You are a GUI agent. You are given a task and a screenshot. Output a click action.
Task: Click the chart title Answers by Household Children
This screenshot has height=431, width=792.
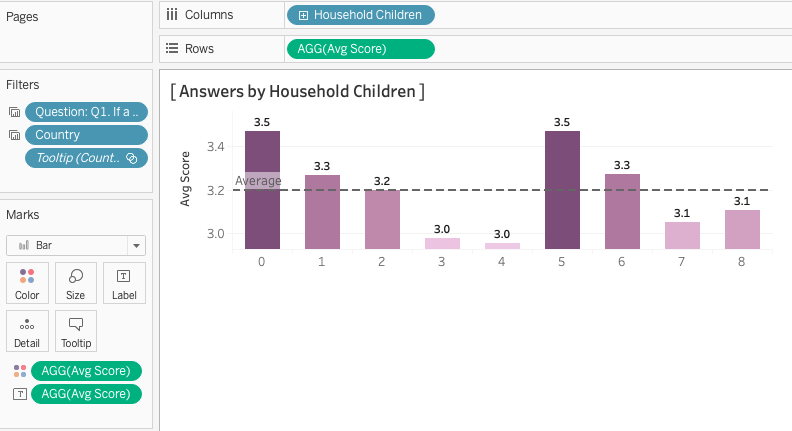298,92
